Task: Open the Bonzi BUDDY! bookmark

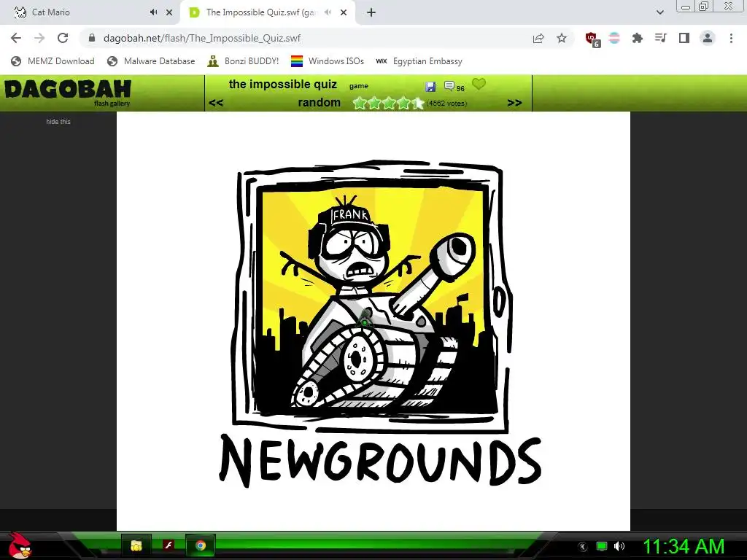Action: pyautogui.click(x=243, y=61)
